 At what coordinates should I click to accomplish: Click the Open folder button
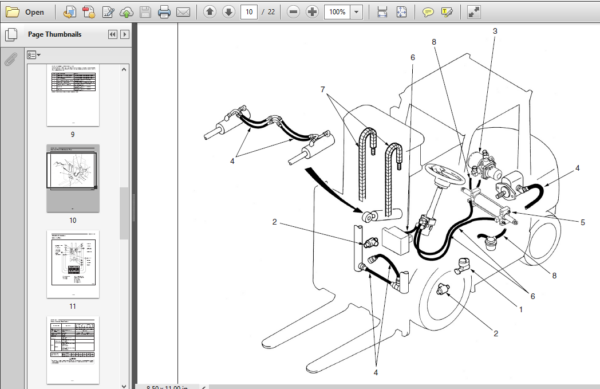click(25, 12)
